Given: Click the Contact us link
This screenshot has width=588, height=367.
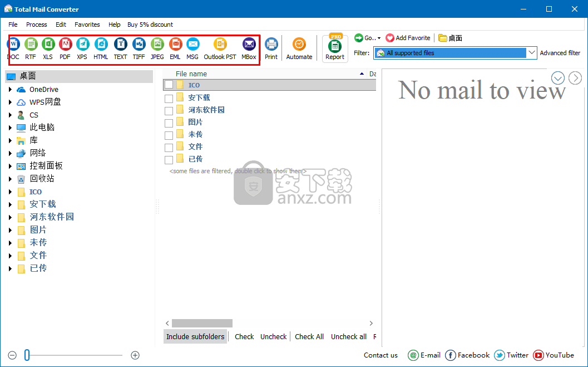Looking at the screenshot, I should 381,355.
